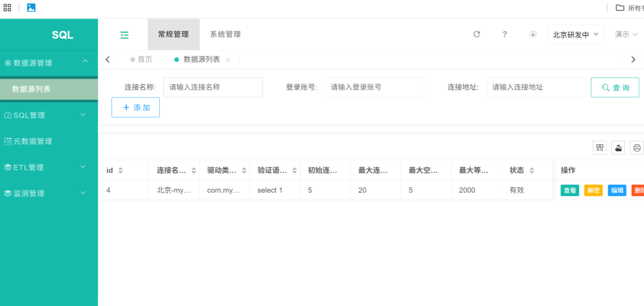Image resolution: width=644 pixels, height=306 pixels.
Task: Sort by the 连接名 column arrows
Action: 194,170
